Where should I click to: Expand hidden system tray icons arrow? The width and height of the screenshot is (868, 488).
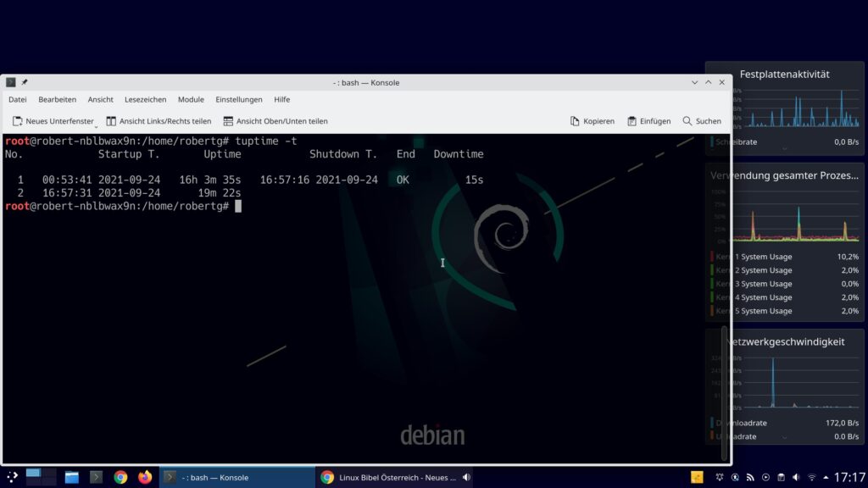(826, 477)
